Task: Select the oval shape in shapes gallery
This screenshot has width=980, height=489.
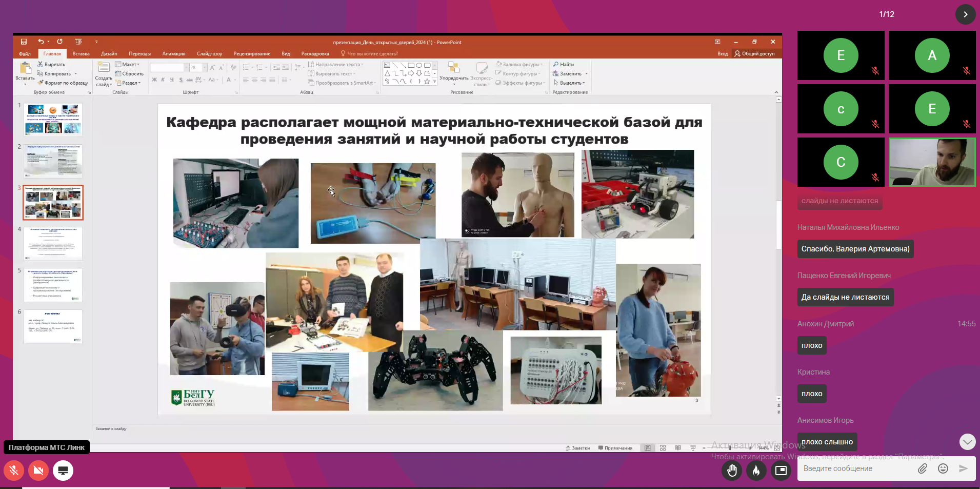Action: (x=419, y=65)
